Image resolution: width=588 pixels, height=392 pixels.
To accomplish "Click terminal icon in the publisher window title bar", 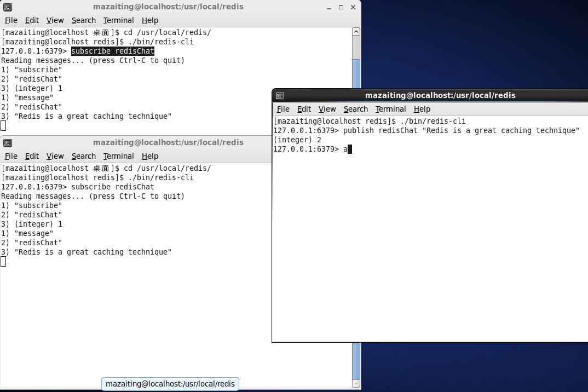I will (x=280, y=96).
